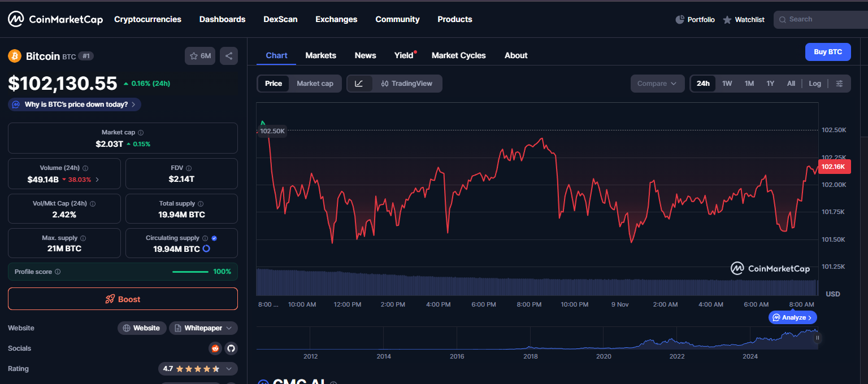This screenshot has width=868, height=384.
Task: Open the GitHub social icon
Action: point(231,348)
